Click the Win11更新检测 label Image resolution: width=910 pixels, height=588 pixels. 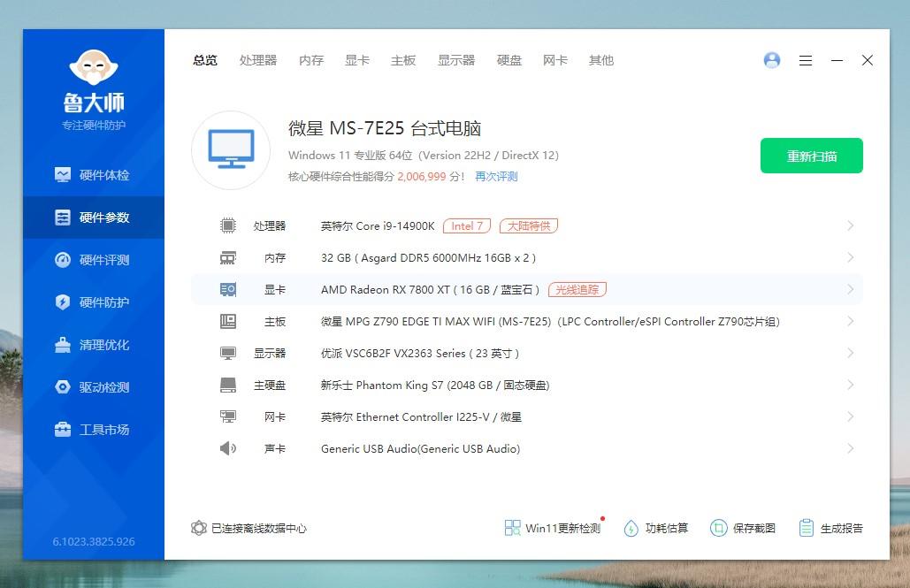(x=563, y=528)
